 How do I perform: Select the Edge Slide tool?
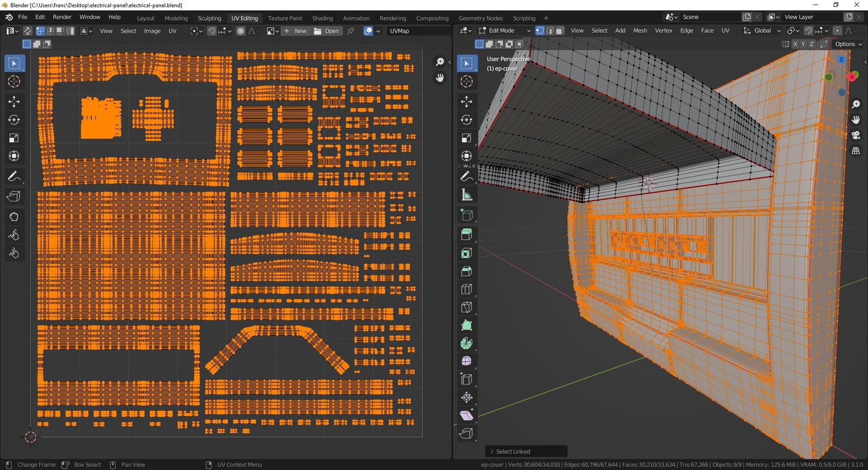click(x=467, y=380)
